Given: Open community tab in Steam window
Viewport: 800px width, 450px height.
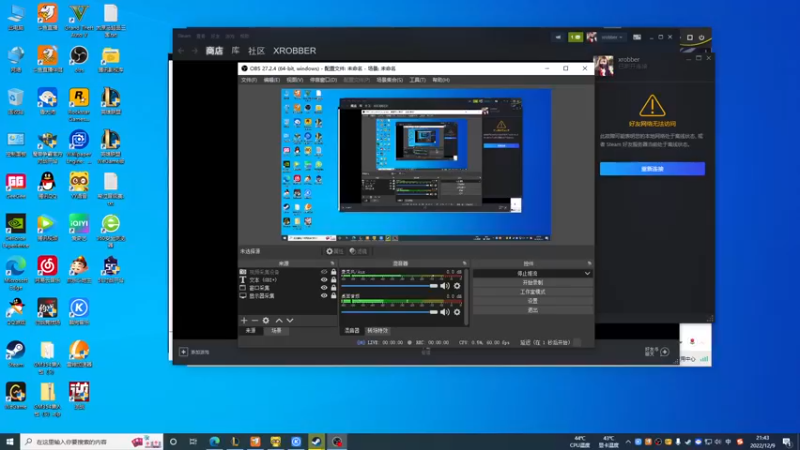Looking at the screenshot, I should [256, 51].
